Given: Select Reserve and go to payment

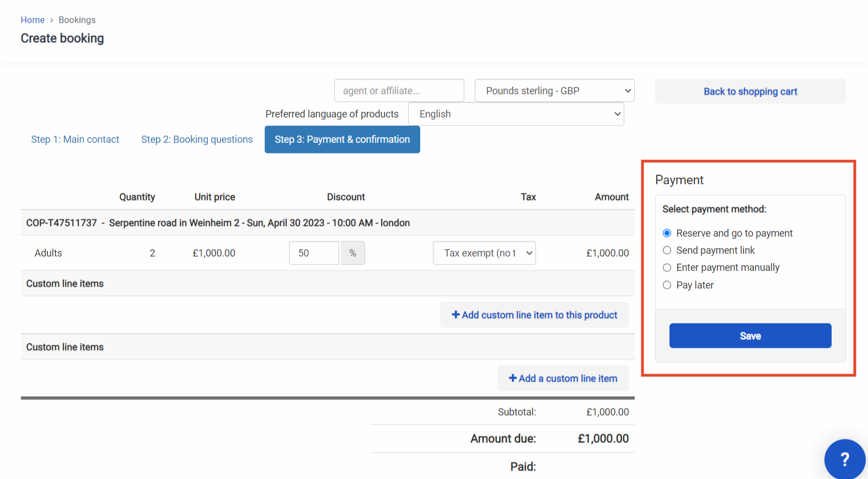Looking at the screenshot, I should (x=667, y=233).
